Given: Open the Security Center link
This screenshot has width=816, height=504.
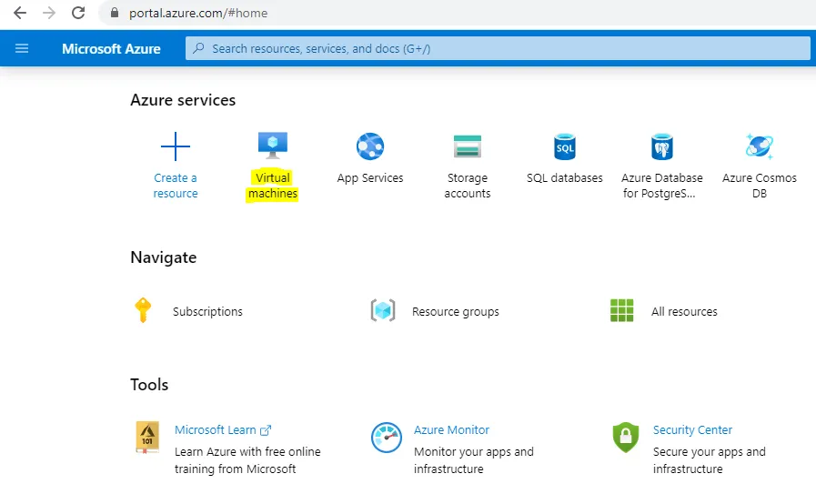Looking at the screenshot, I should (x=692, y=430).
